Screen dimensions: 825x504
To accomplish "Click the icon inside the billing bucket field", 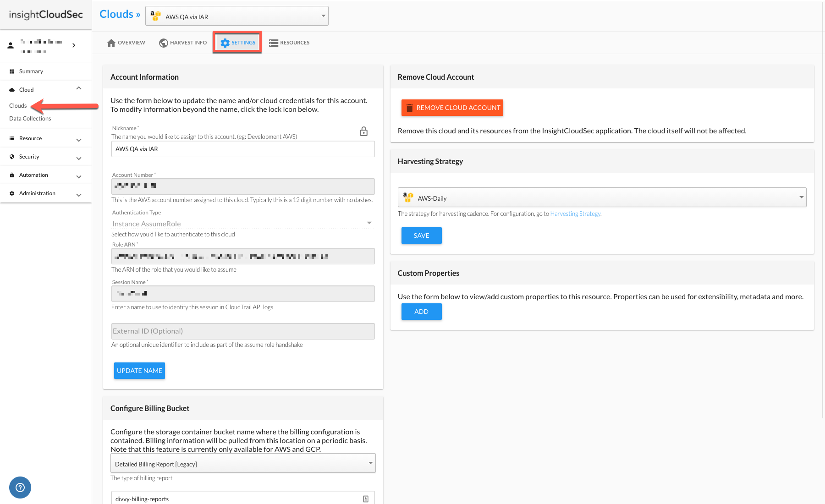I will (366, 499).
